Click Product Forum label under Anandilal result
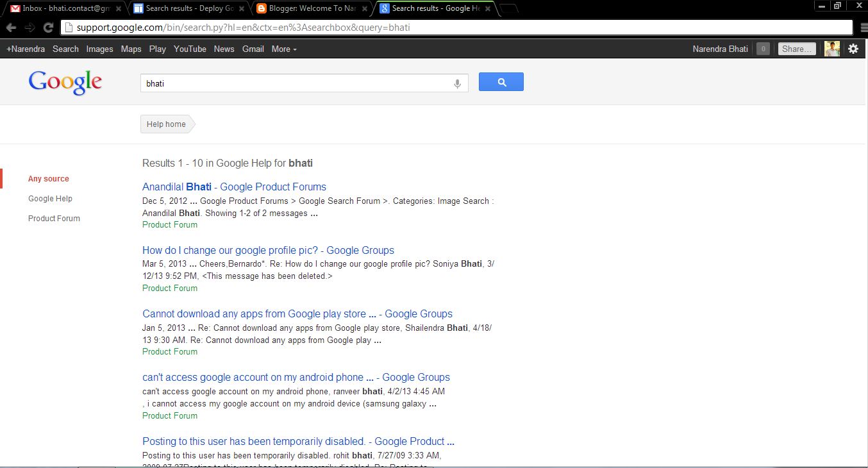 point(170,224)
